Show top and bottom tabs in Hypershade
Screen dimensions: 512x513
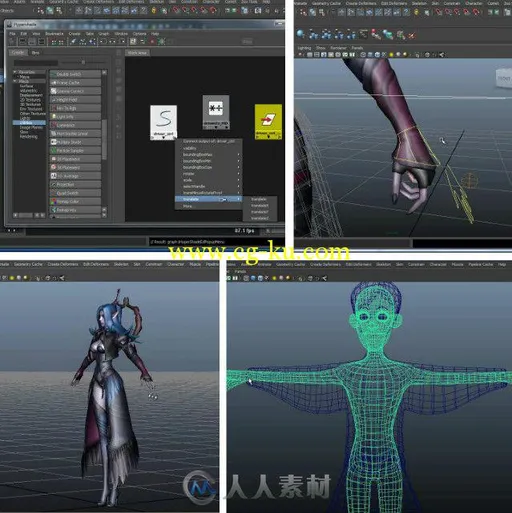(x=41, y=41)
